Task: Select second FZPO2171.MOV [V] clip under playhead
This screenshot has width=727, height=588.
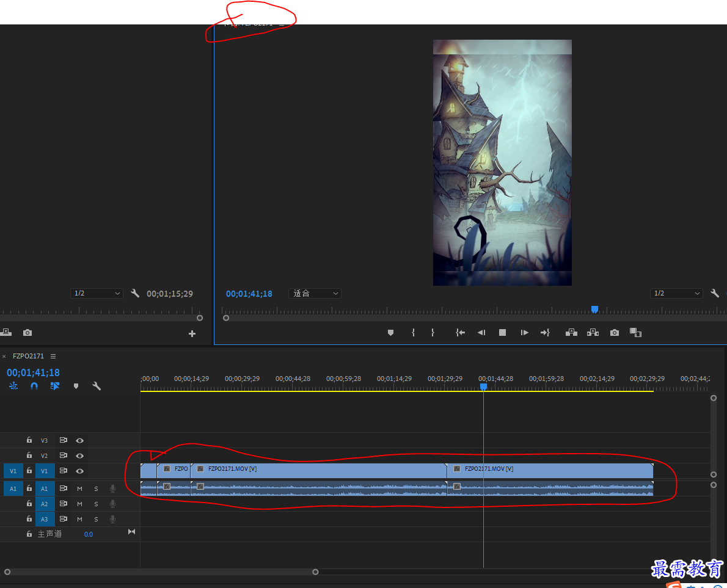Action: (x=550, y=471)
